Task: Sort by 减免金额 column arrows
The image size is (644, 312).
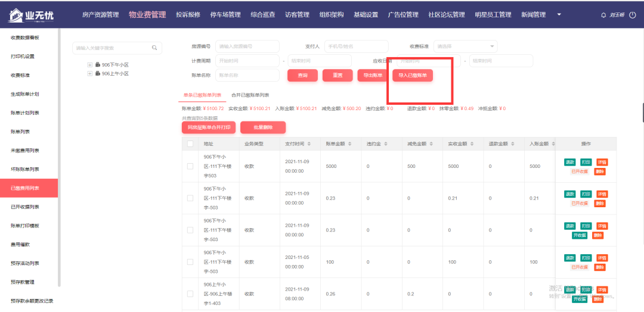Action: pyautogui.click(x=431, y=144)
